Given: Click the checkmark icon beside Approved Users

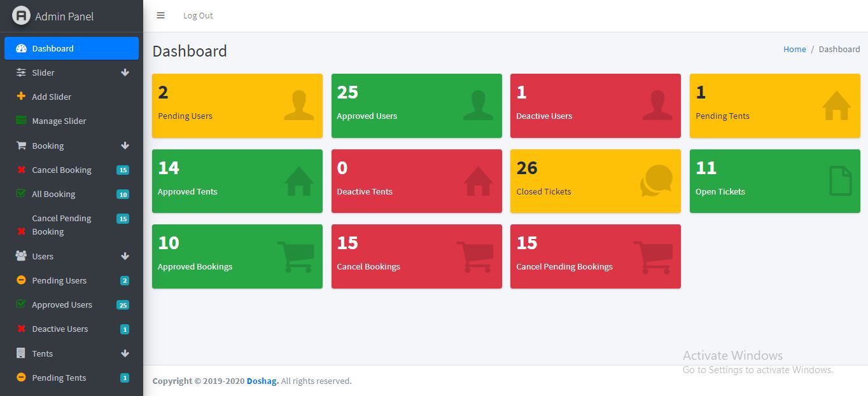Looking at the screenshot, I should tap(21, 304).
